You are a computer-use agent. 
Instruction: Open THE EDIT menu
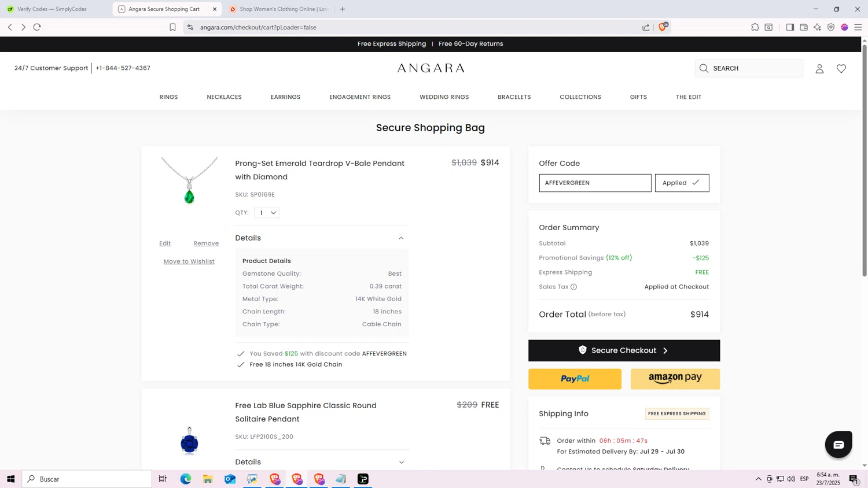pos(689,97)
